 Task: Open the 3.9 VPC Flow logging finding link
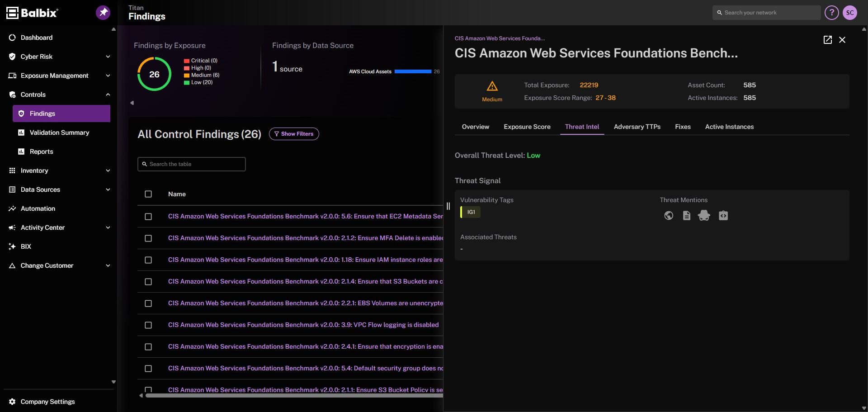point(303,325)
